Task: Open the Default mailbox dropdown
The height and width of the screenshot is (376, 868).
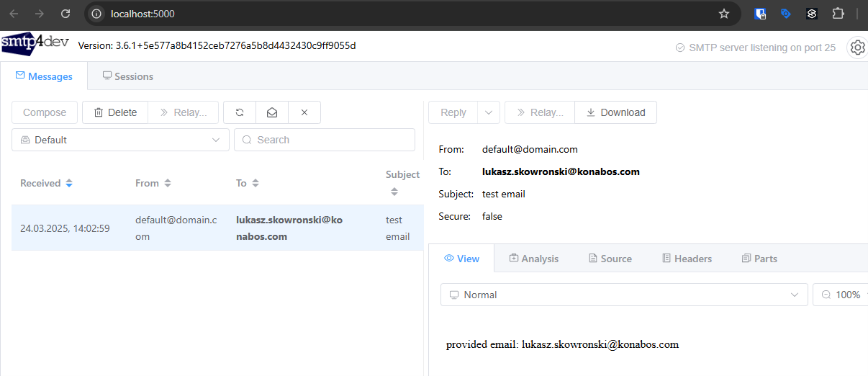Action: coord(120,140)
